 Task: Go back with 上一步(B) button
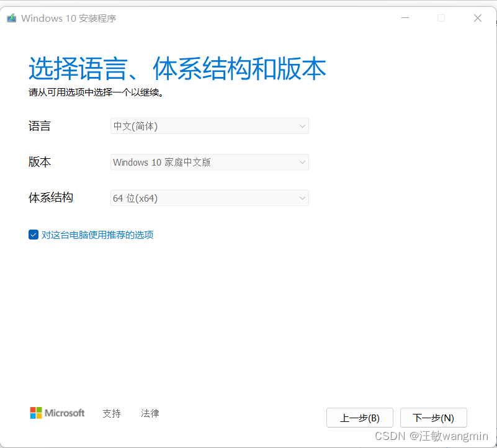(x=360, y=418)
